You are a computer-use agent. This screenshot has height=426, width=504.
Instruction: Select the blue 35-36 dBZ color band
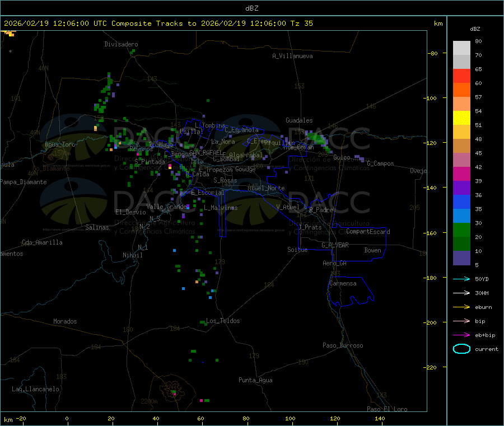(461, 202)
